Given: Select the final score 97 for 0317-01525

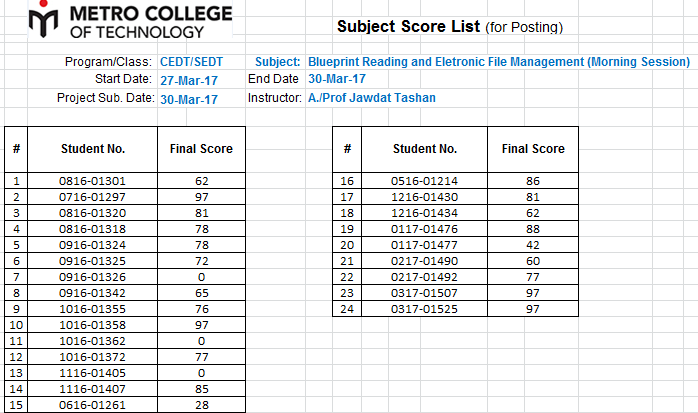Looking at the screenshot, I should [533, 309].
